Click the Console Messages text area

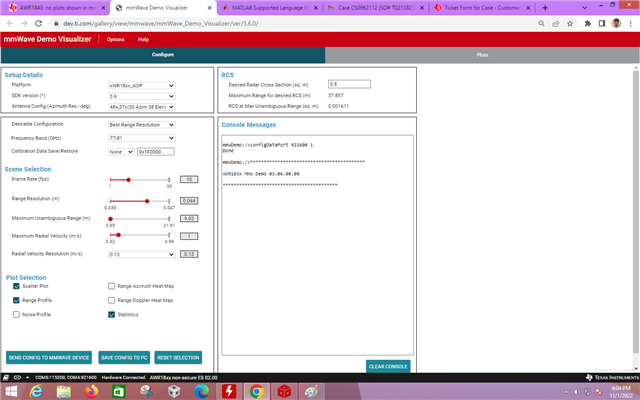point(318,245)
